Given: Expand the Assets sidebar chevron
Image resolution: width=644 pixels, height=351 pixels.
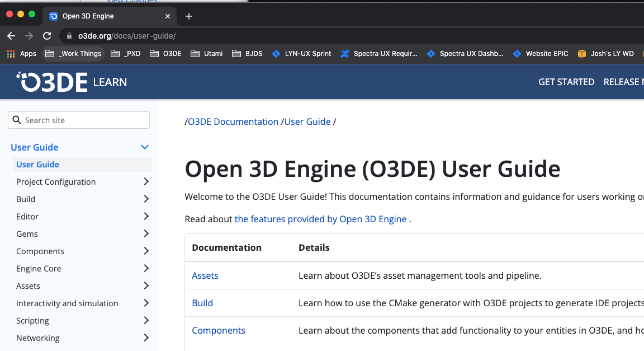Looking at the screenshot, I should point(146,286).
